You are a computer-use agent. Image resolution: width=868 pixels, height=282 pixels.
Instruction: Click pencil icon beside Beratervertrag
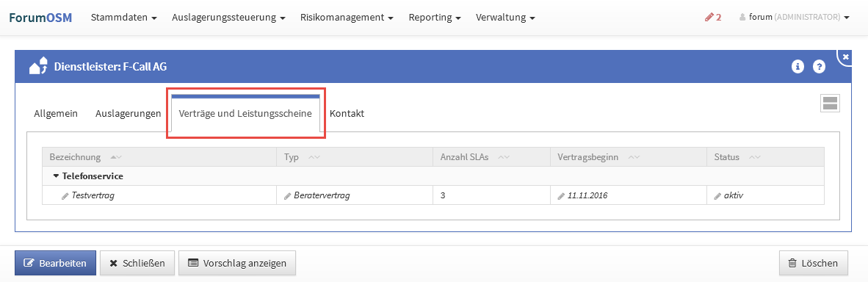point(287,195)
